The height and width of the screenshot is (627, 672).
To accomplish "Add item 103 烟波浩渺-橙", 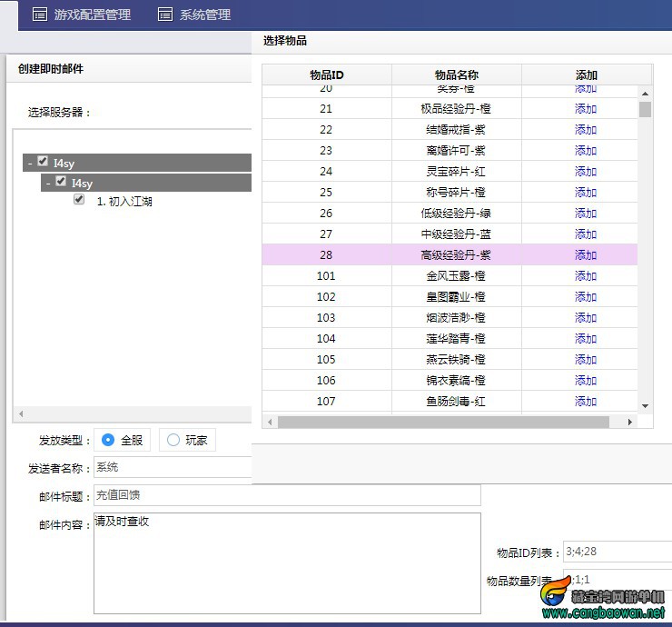I will [x=586, y=318].
